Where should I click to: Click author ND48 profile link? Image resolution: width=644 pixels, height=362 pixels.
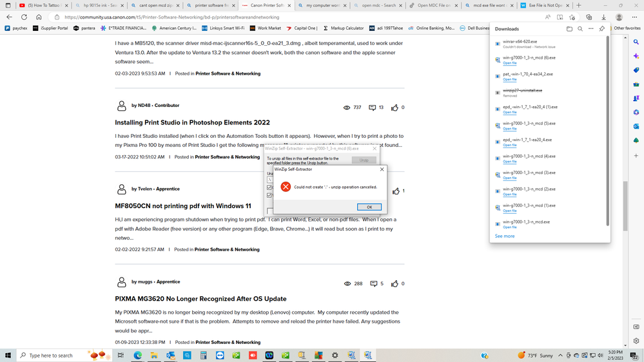coord(144,106)
